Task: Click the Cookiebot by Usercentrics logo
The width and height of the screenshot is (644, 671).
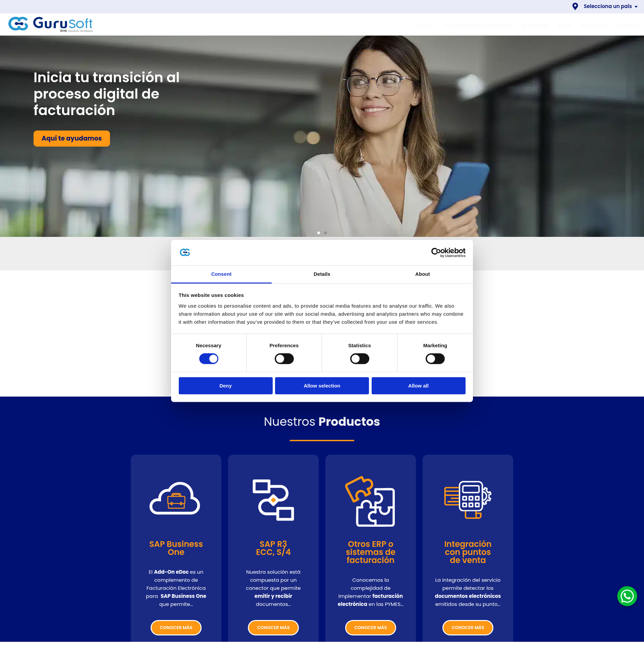Action: click(448, 253)
